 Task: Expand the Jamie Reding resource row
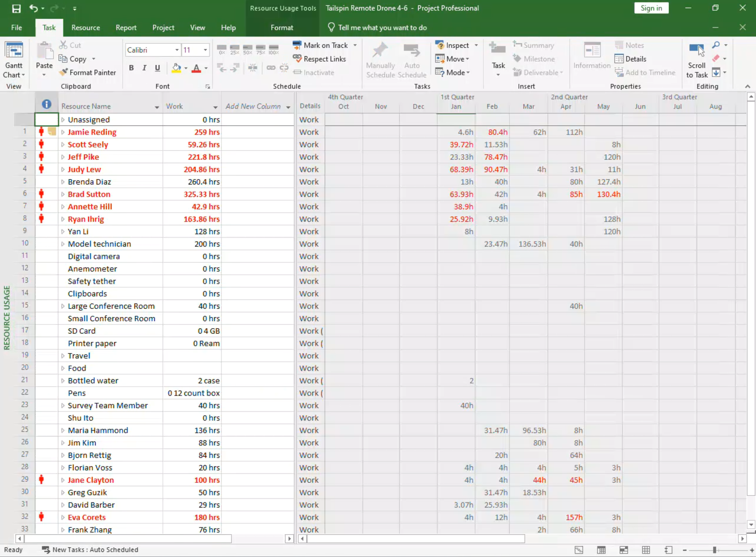pyautogui.click(x=63, y=132)
